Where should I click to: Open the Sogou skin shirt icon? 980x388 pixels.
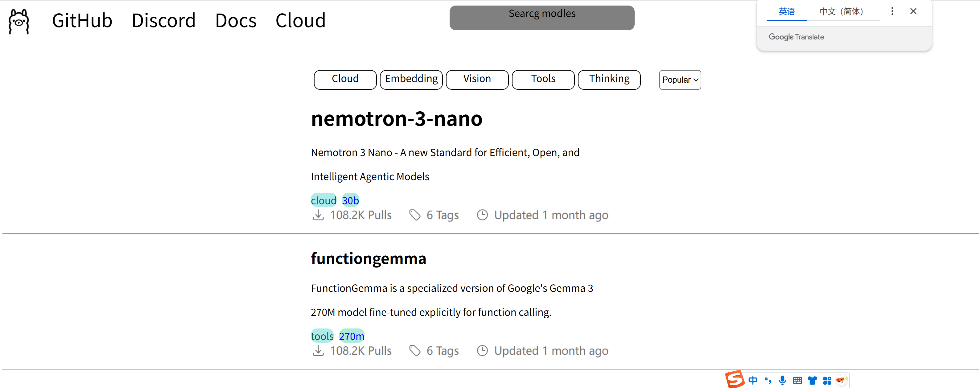[x=812, y=380]
